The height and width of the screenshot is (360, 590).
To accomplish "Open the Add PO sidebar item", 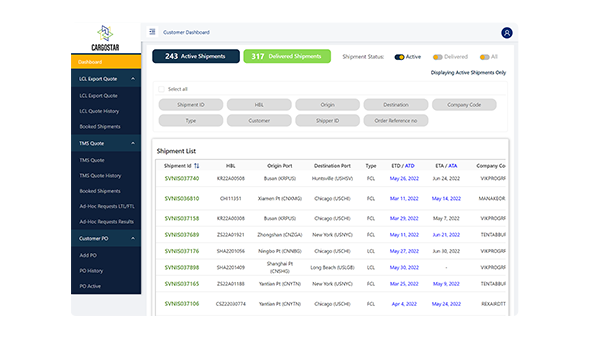I will 88,255.
